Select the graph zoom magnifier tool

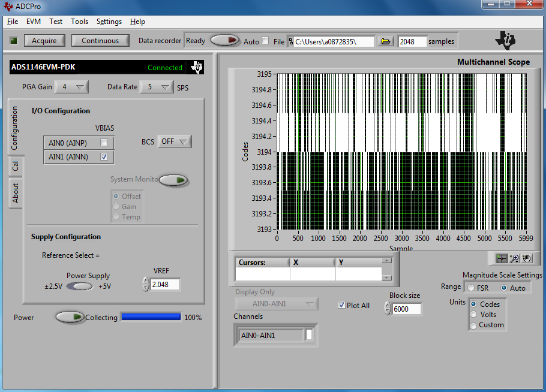click(x=514, y=258)
